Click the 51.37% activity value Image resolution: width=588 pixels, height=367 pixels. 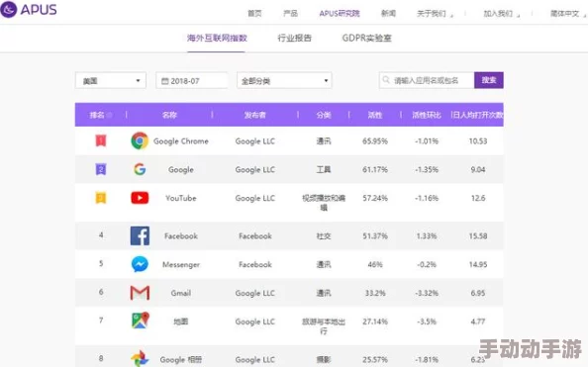pyautogui.click(x=375, y=236)
